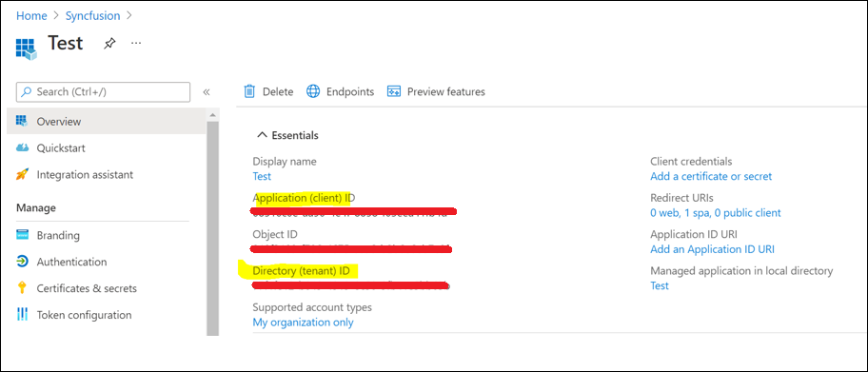Open the Syncfusion breadcrumb link
Screen dimensions: 868x372
coord(93,15)
